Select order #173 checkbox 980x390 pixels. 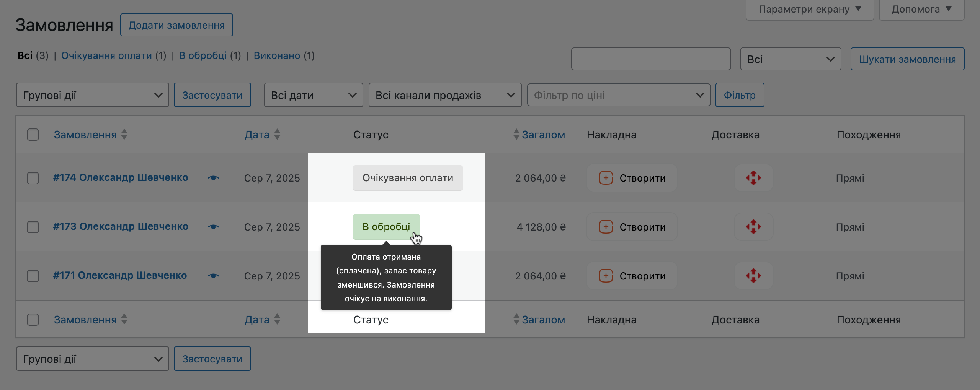pyautogui.click(x=33, y=227)
